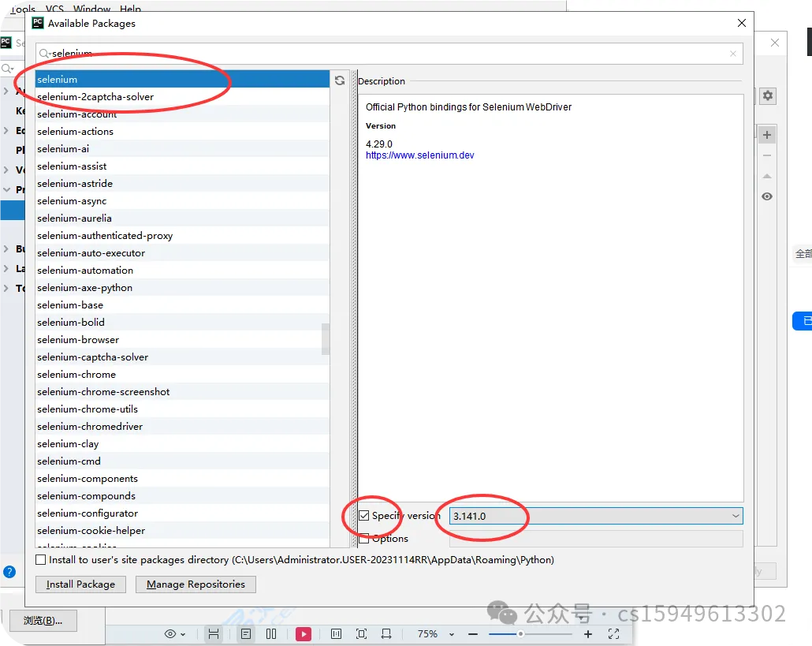Clear the selenium search field text

coord(732,54)
